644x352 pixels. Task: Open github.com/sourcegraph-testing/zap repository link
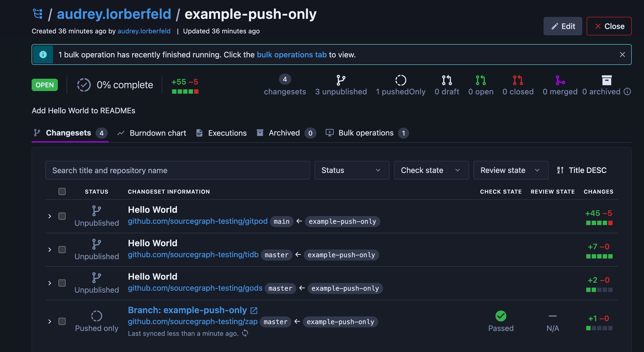193,321
